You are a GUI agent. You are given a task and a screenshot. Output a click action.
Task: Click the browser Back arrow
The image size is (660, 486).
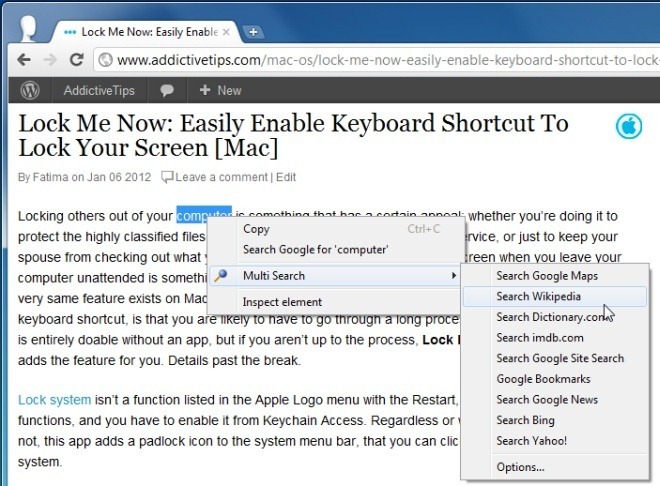tap(24, 60)
